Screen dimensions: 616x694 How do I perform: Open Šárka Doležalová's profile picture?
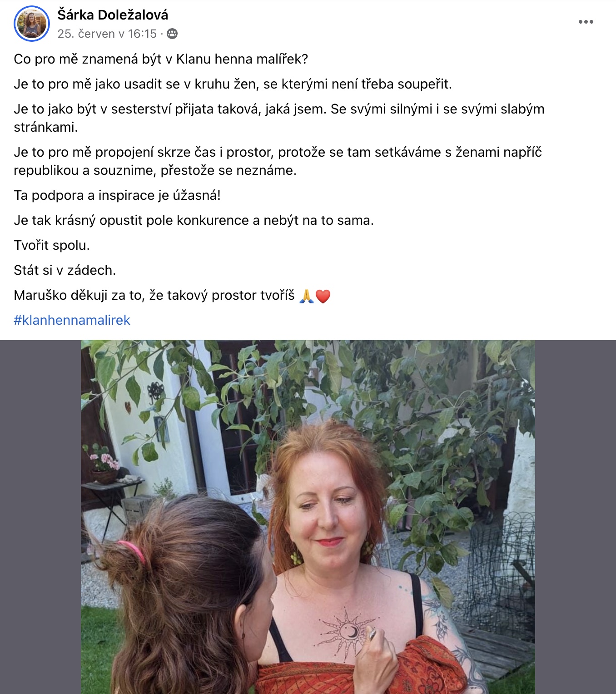click(x=32, y=24)
